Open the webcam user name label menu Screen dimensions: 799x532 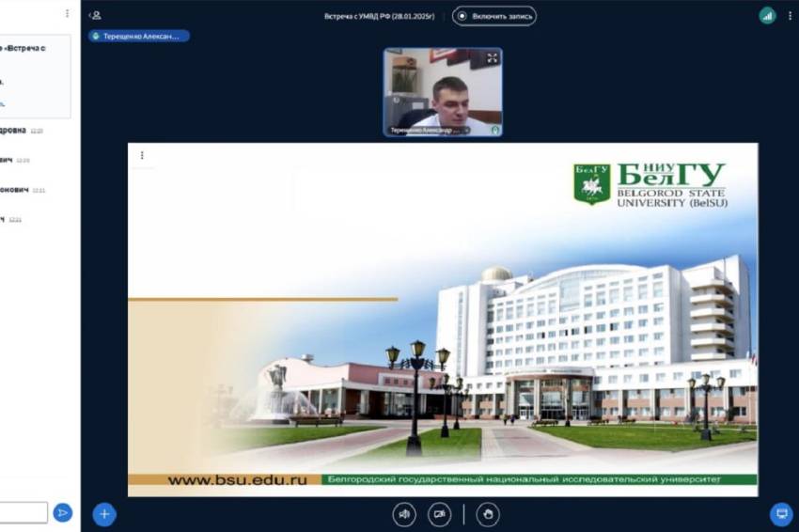[x=429, y=131]
